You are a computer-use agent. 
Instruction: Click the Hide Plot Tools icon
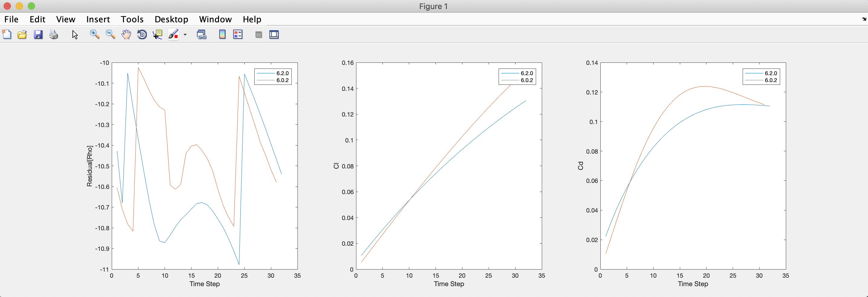point(259,34)
